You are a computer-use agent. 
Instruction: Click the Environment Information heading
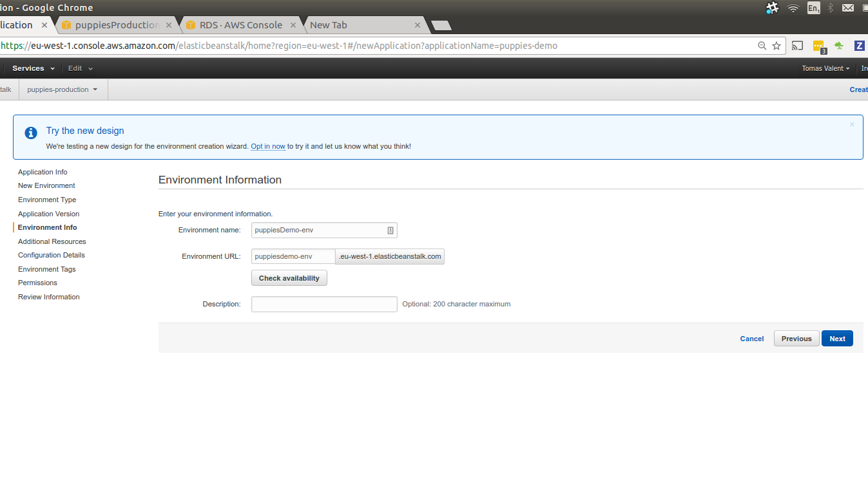click(220, 180)
